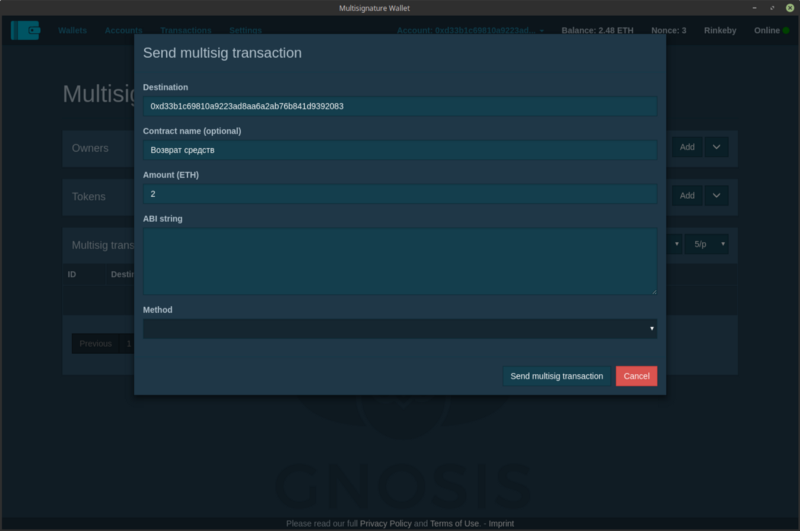
Task: Open the filter dropdown beside 5/p
Action: click(x=674, y=244)
